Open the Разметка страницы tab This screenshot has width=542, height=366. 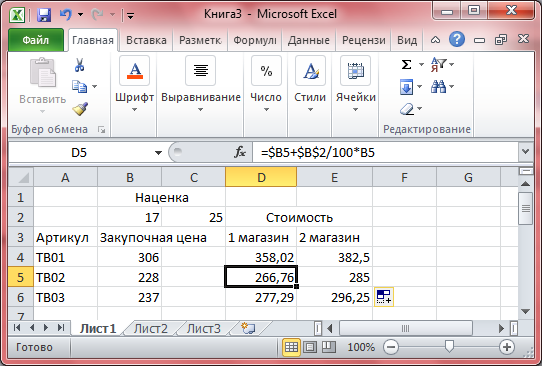200,40
